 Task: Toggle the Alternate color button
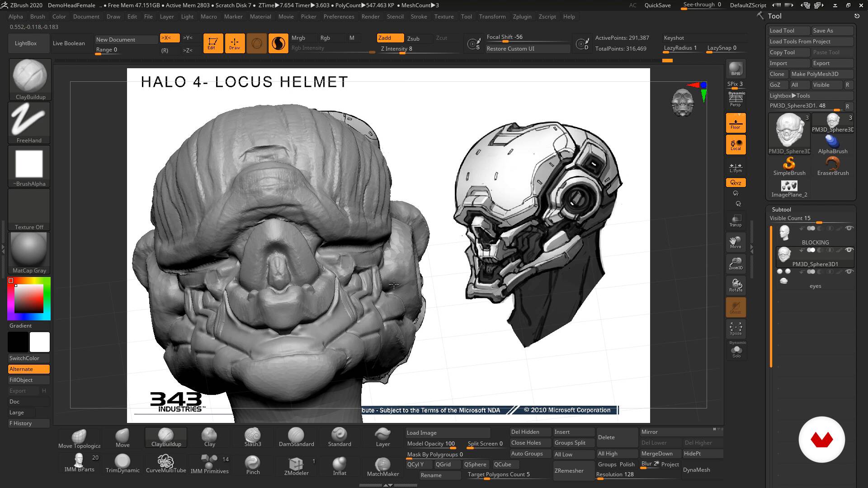(x=29, y=369)
